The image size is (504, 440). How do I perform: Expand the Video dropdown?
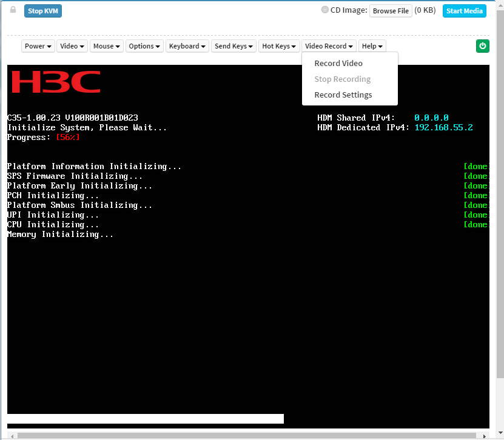pos(72,46)
